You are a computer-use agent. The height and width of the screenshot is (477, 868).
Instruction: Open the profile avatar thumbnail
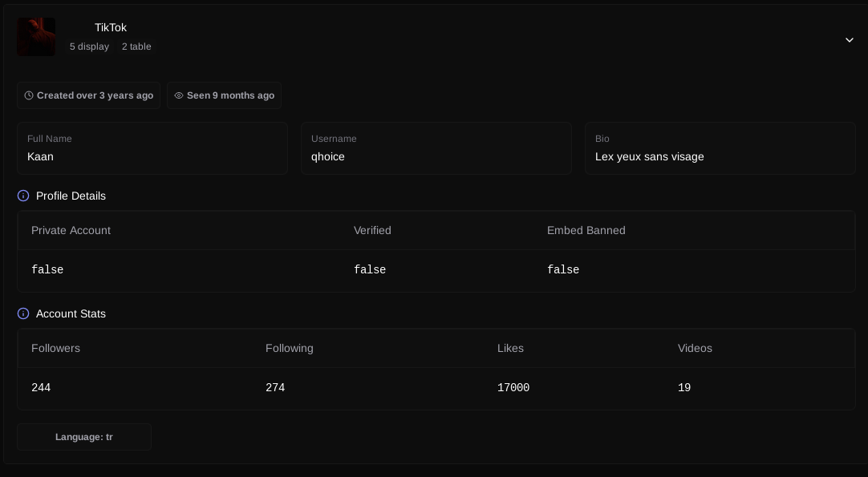(36, 37)
